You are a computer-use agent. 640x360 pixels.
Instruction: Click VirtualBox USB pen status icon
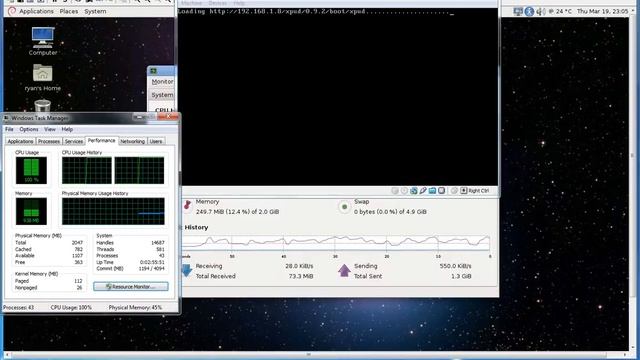tap(423, 191)
